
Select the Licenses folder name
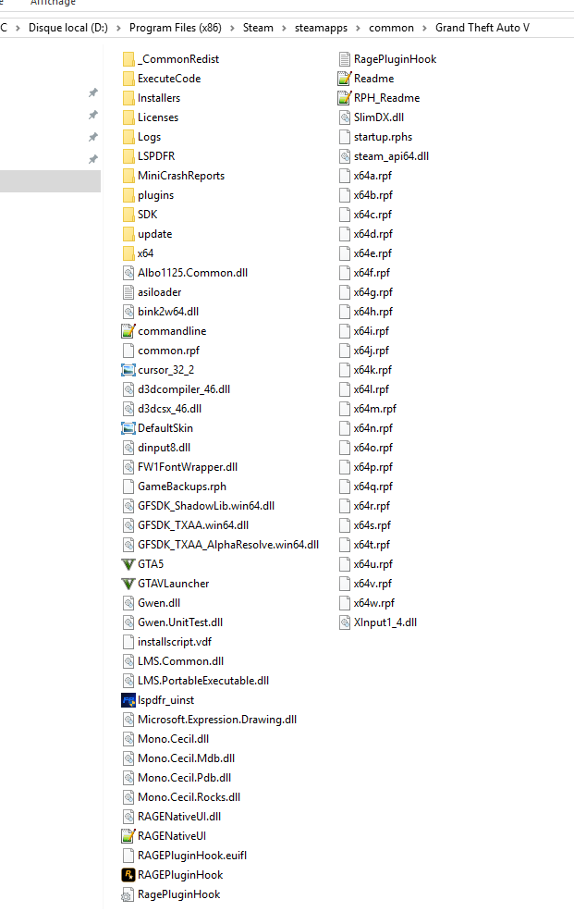click(158, 117)
